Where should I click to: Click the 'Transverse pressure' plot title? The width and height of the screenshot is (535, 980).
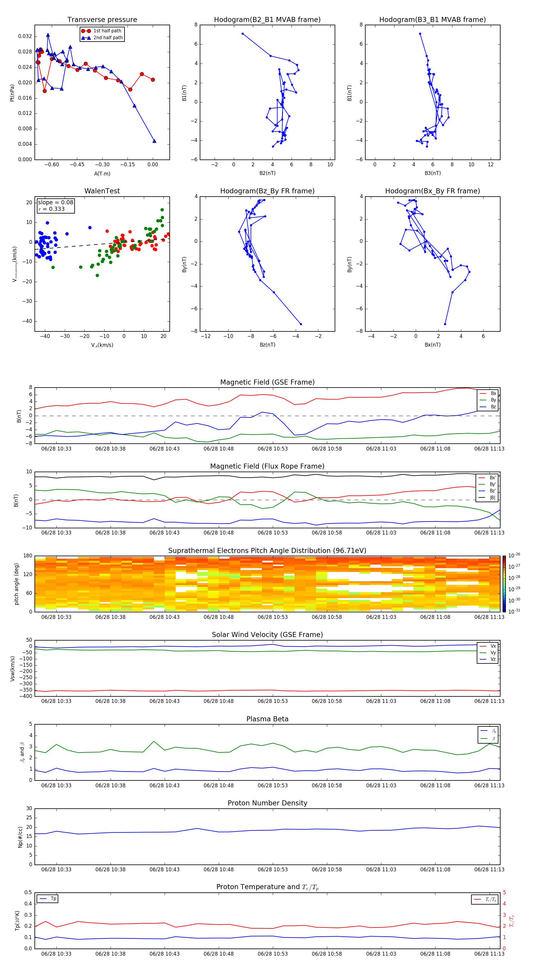tap(102, 20)
